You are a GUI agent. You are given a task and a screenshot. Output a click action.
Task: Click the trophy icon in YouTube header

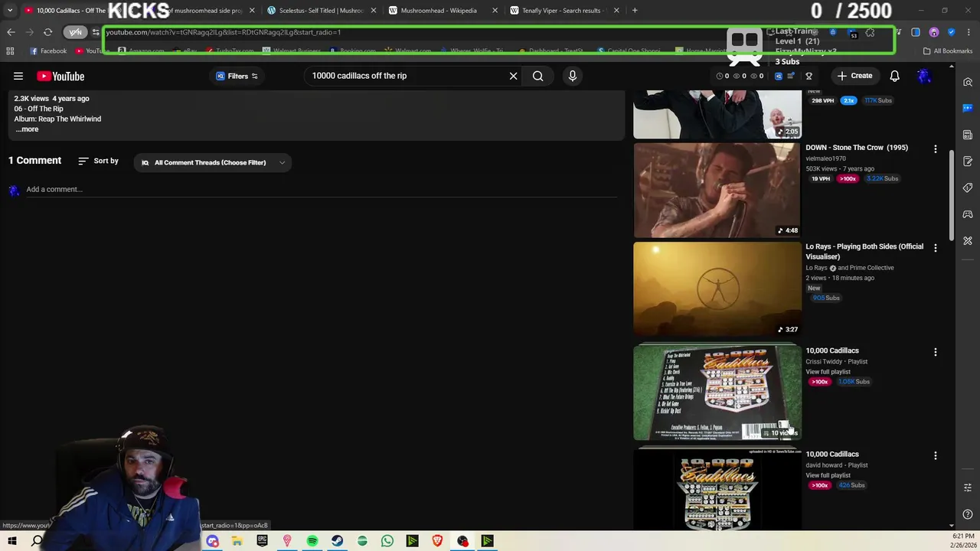tap(808, 76)
